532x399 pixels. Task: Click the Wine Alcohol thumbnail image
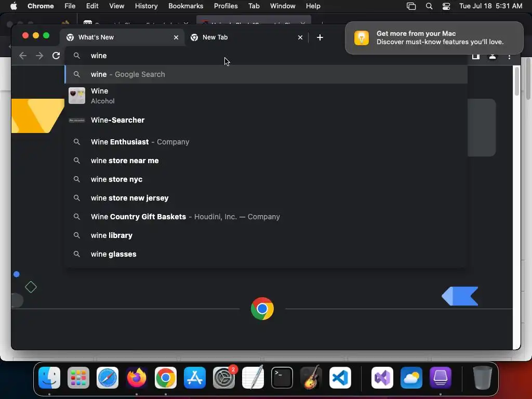tap(77, 96)
